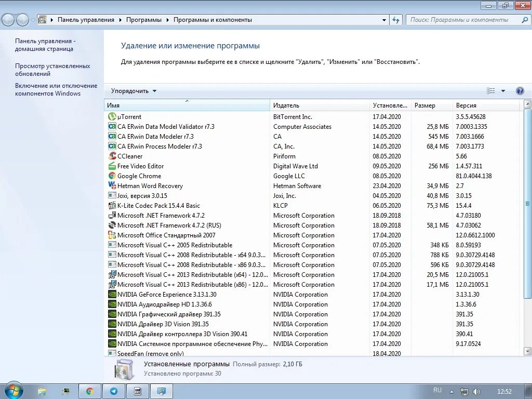
Task: Click publisher Digital Wave Ltd cell
Action: point(296,166)
